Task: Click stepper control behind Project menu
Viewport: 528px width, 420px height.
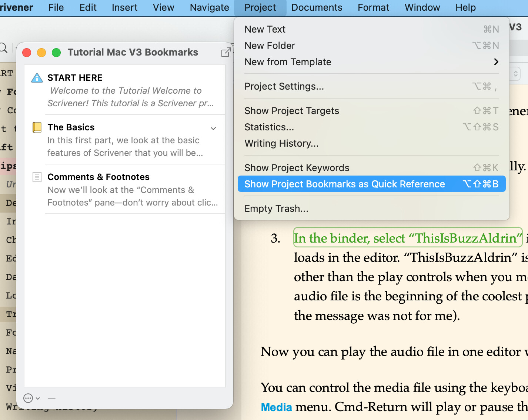Action: [x=515, y=74]
